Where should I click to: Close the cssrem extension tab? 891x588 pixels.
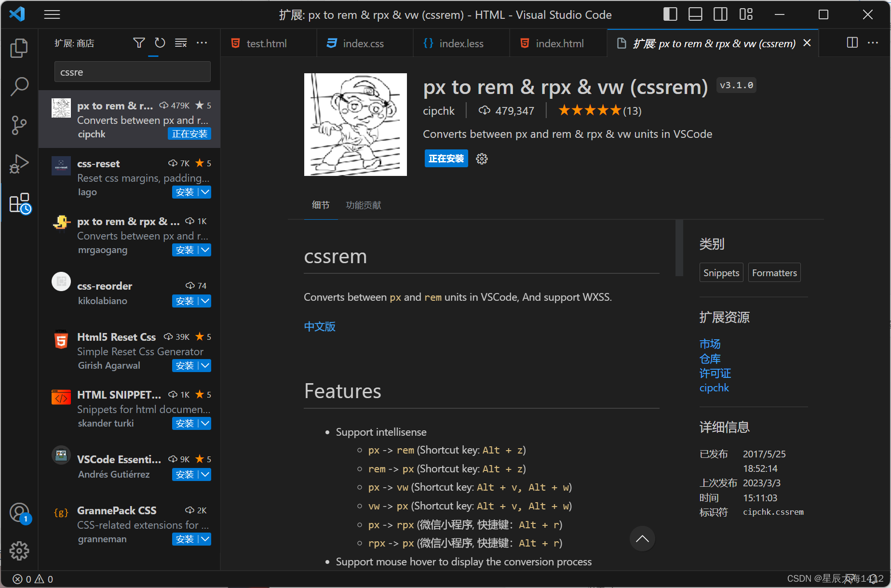click(807, 43)
